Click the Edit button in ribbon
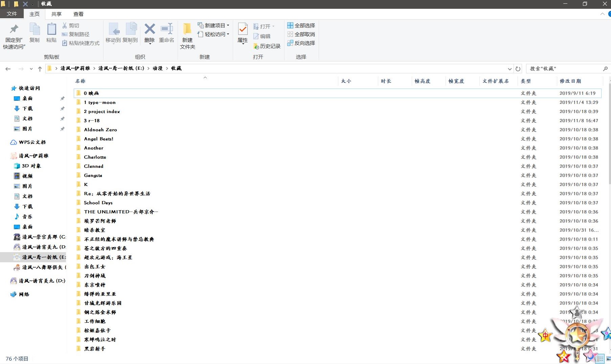 tap(262, 36)
